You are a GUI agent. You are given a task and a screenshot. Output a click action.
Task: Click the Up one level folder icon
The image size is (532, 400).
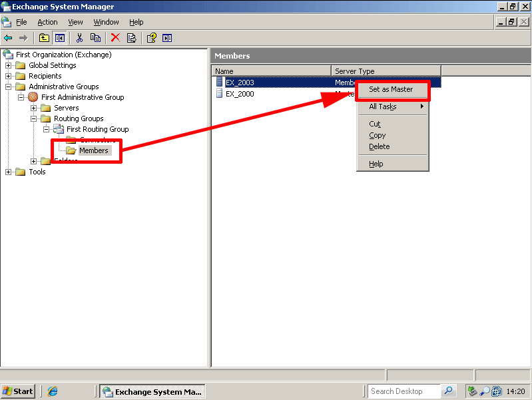click(x=44, y=38)
